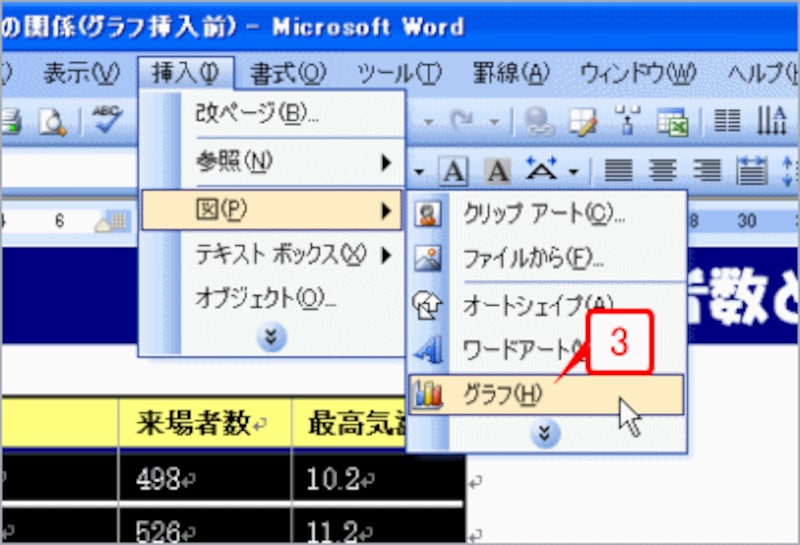This screenshot has height=545, width=800.
Task: Click the chart bar graph icon
Action: point(428,394)
